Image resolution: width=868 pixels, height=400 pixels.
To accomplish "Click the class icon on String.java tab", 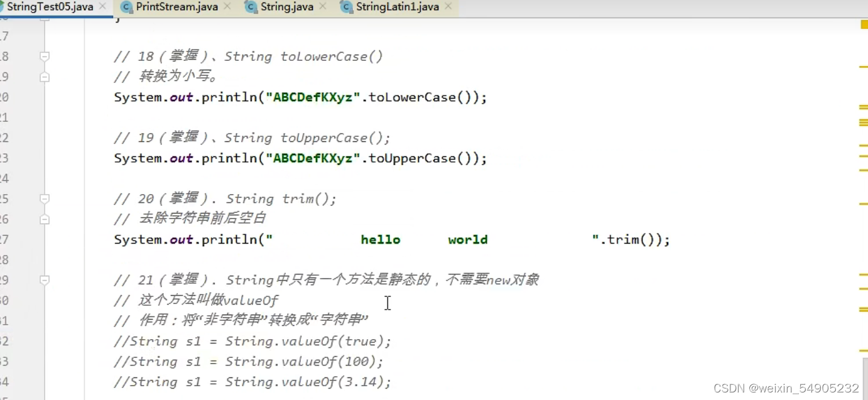I will click(x=251, y=7).
